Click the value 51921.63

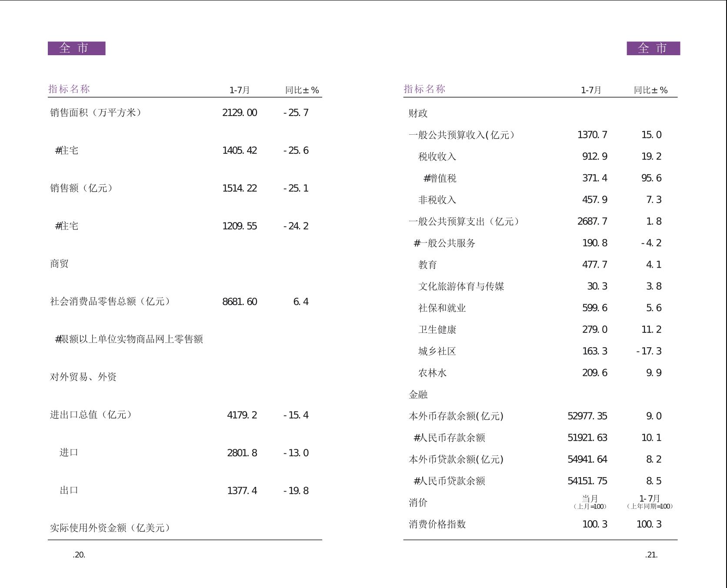point(587,438)
